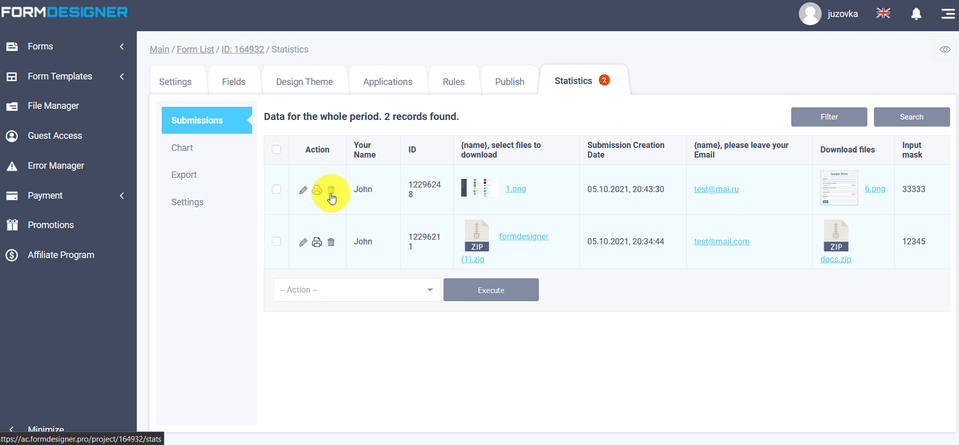Click the test@mail.com email link
This screenshot has height=445, width=959.
[x=722, y=241]
